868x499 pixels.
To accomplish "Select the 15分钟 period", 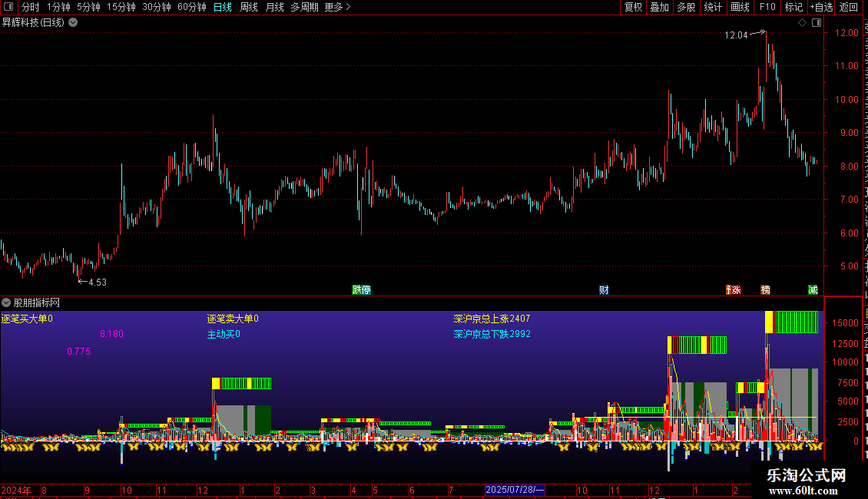I will click(121, 7).
